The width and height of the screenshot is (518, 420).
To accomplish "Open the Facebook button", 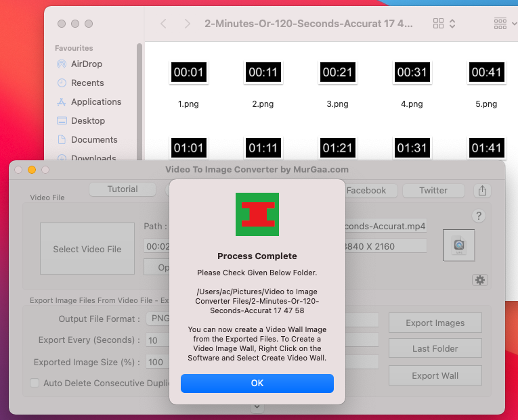I will pos(370,190).
